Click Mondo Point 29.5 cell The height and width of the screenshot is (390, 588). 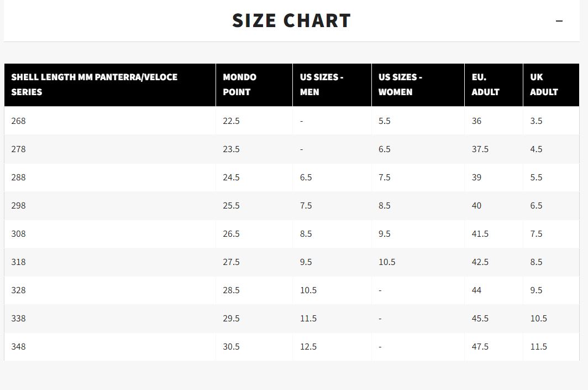[x=254, y=318]
